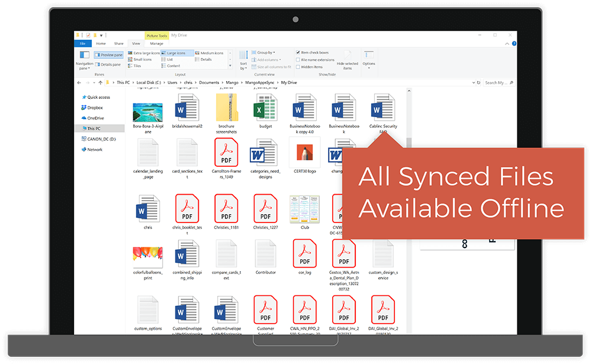Open the Group by dropdown menu
This screenshot has height=364, width=592.
(264, 53)
